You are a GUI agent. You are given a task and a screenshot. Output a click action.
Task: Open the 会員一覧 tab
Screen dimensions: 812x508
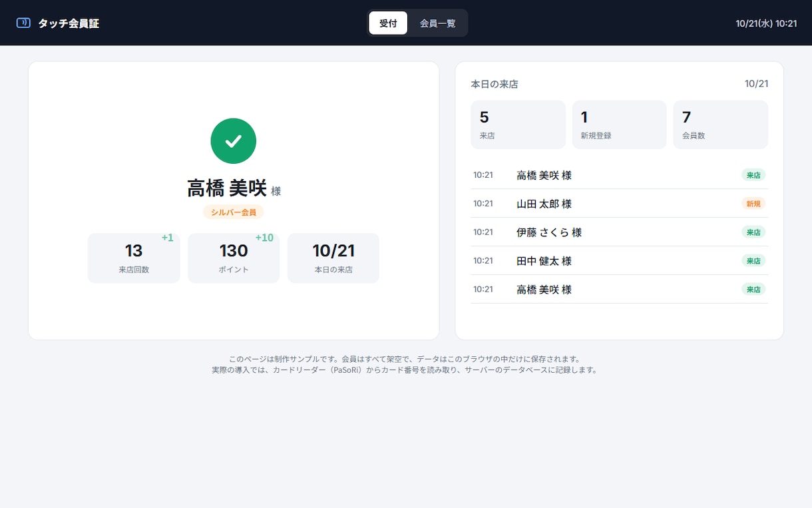pyautogui.click(x=437, y=23)
